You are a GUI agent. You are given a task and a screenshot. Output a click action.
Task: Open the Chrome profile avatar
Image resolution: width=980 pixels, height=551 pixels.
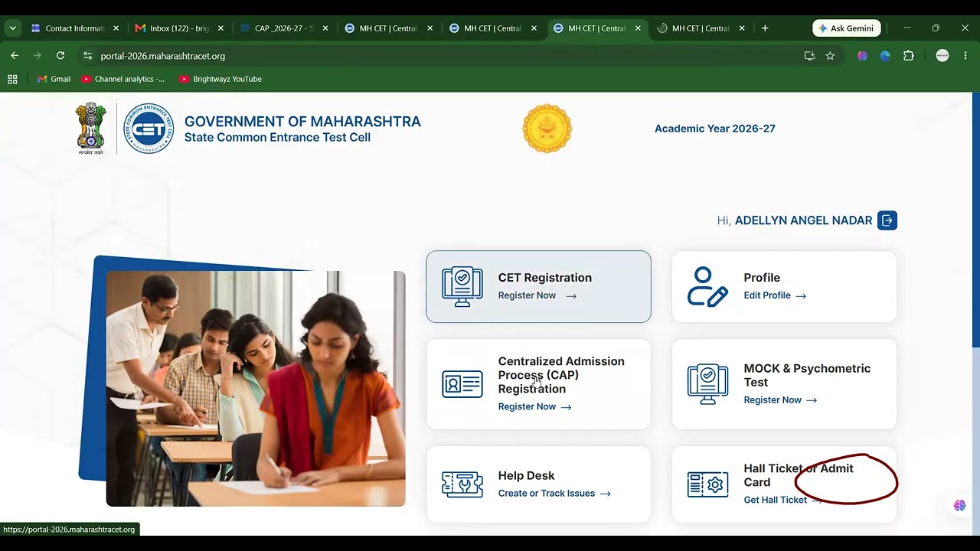coord(942,56)
